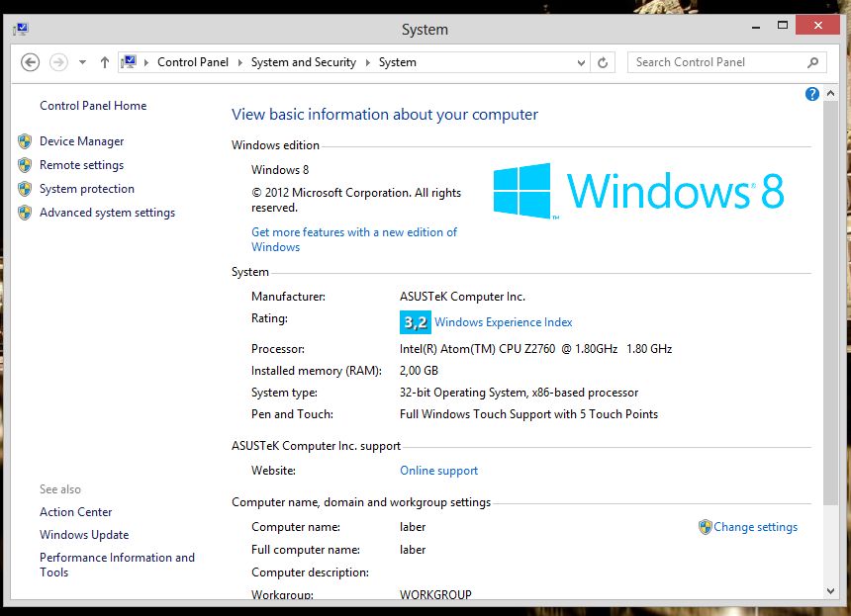Click the shield icon beside Change settings
851x616 pixels.
click(705, 527)
